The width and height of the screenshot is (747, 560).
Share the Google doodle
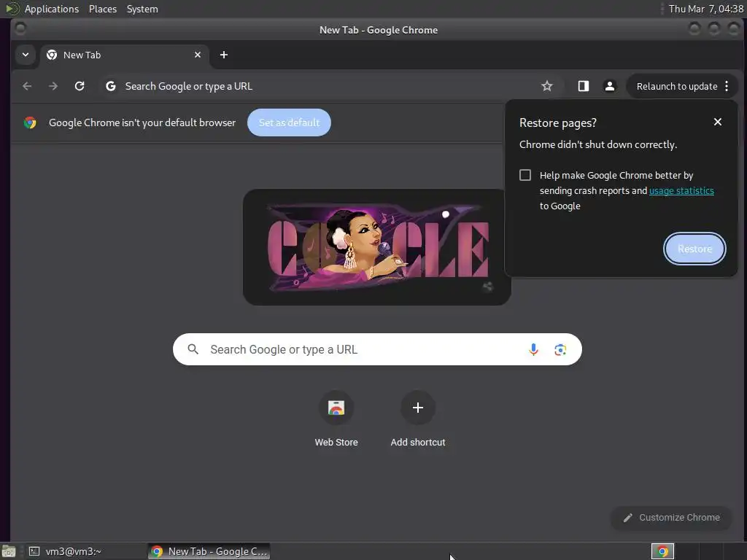(x=487, y=287)
